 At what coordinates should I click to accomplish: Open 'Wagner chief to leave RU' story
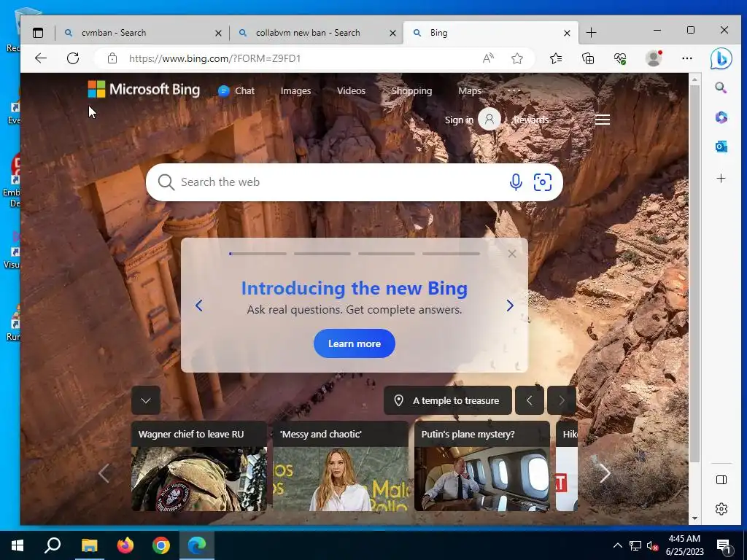pos(198,466)
